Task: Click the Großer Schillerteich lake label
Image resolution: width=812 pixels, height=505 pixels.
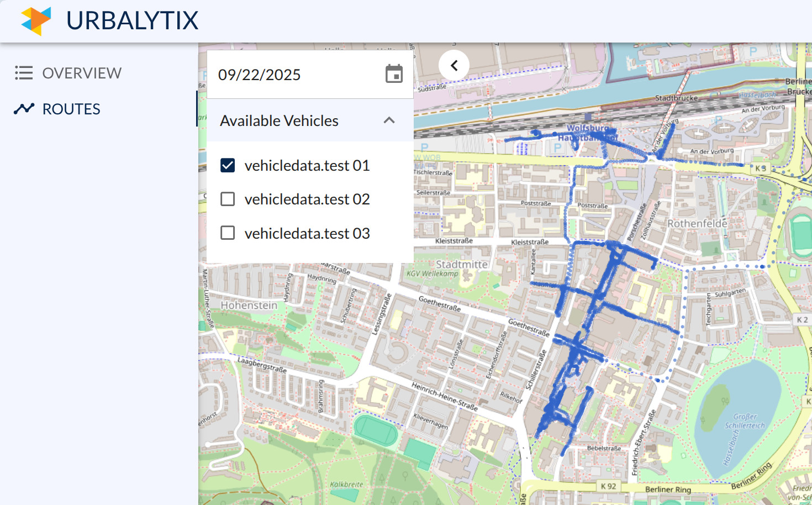Action: coord(745,421)
